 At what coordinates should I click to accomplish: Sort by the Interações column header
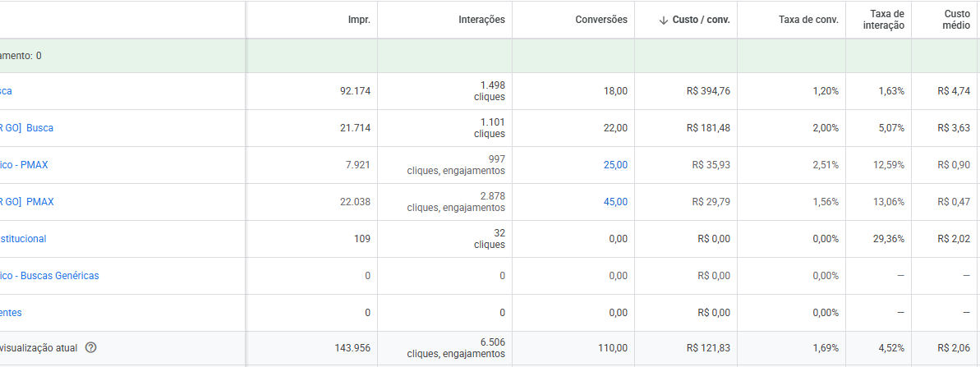[x=481, y=20]
